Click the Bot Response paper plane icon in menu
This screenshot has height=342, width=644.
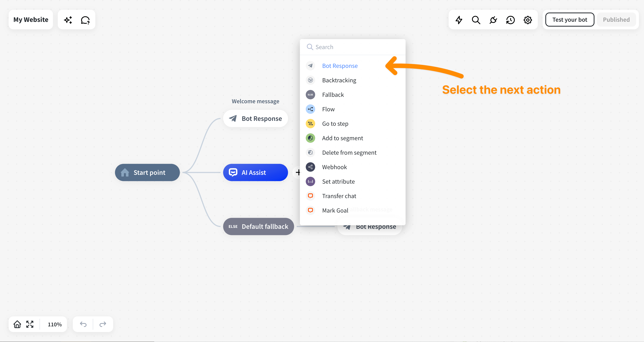(310, 66)
